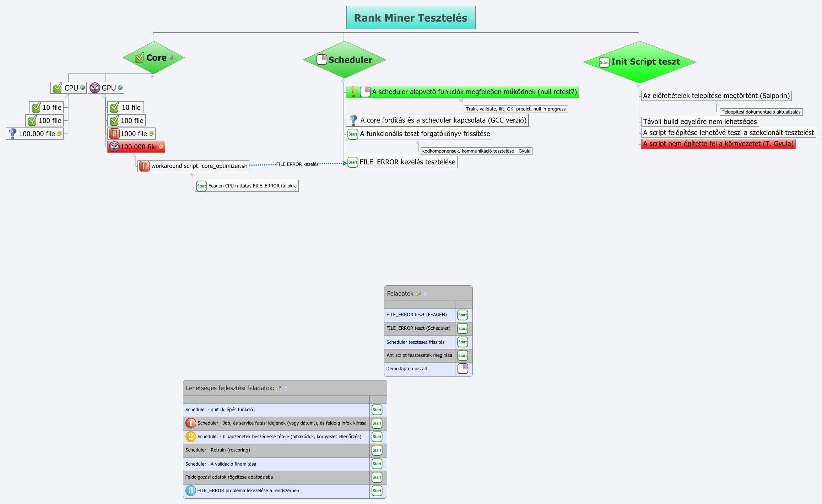Click the priority 1 icon on the Scheduler Job task row

click(190, 423)
